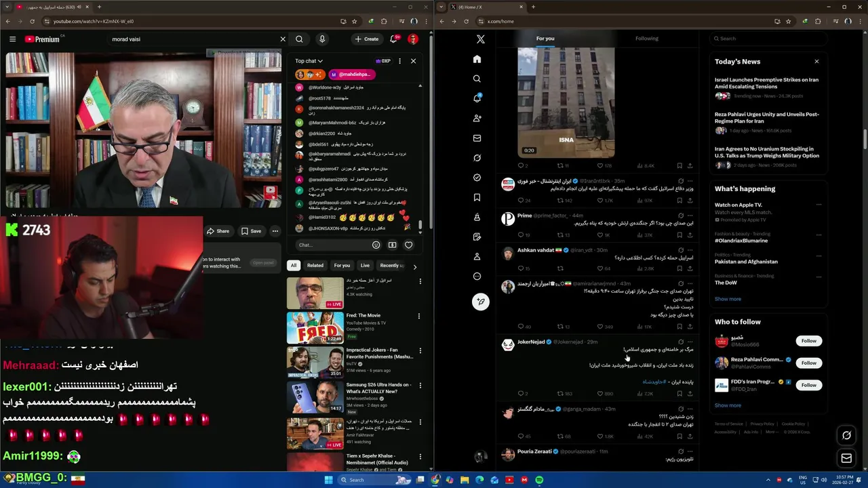Start voice search with the microphone icon

322,39
